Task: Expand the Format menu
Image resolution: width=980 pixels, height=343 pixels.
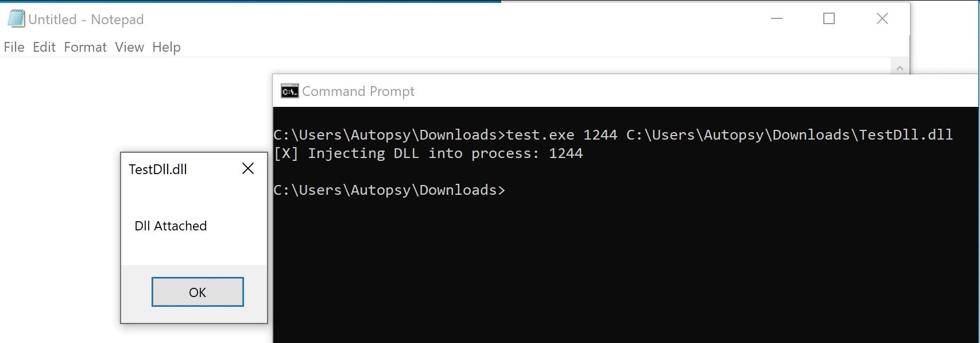Action: click(85, 47)
